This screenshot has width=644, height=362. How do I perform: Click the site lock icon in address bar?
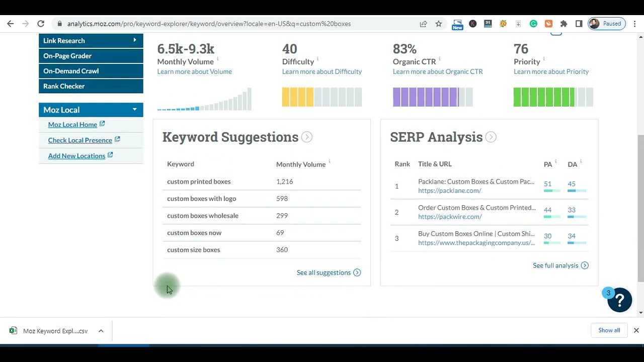pyautogui.click(x=60, y=24)
